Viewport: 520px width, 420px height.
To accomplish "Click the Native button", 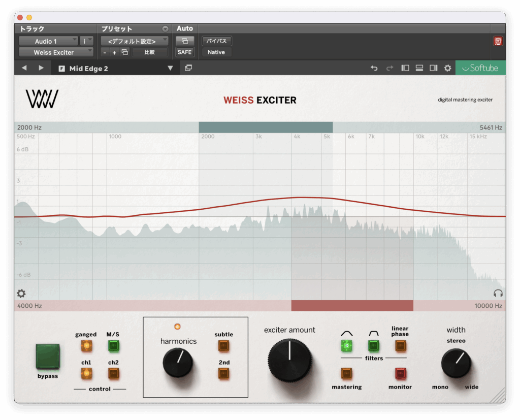I will click(x=216, y=52).
